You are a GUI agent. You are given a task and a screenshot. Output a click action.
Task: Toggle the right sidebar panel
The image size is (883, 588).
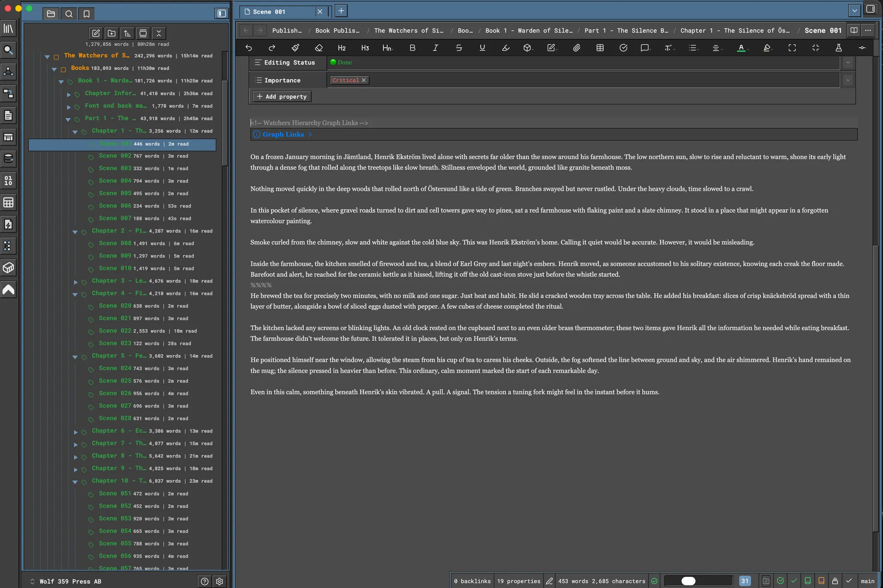[x=870, y=9]
